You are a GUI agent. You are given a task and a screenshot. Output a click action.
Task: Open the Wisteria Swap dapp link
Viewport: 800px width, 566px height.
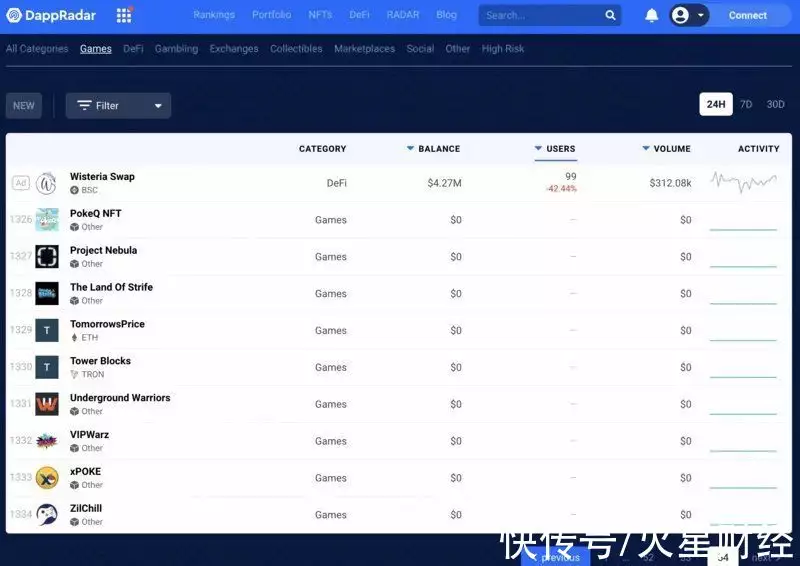click(102, 177)
